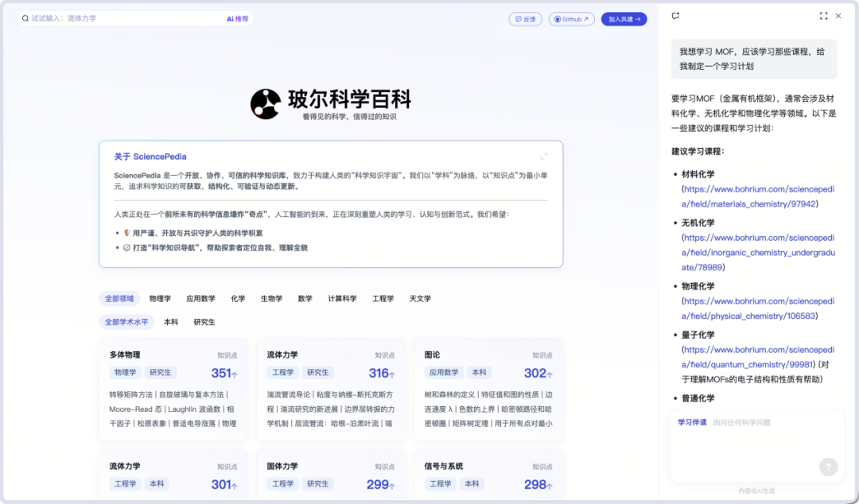This screenshot has height=504, width=859.
Task: Open the 流体力学 knowledge card
Action: click(x=330, y=390)
